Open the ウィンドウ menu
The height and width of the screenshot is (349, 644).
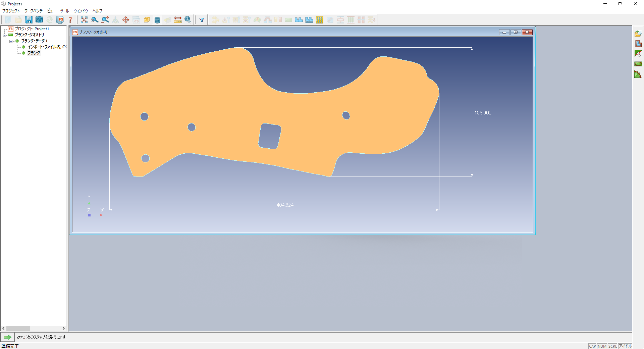coord(81,11)
